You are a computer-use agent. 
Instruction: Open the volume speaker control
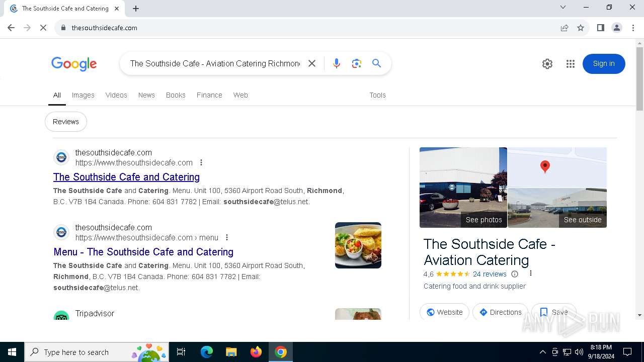pyautogui.click(x=579, y=352)
